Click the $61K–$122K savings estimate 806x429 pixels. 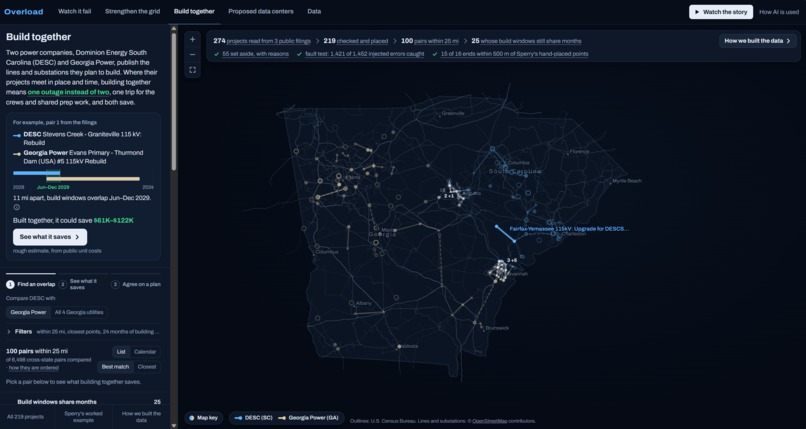114,220
